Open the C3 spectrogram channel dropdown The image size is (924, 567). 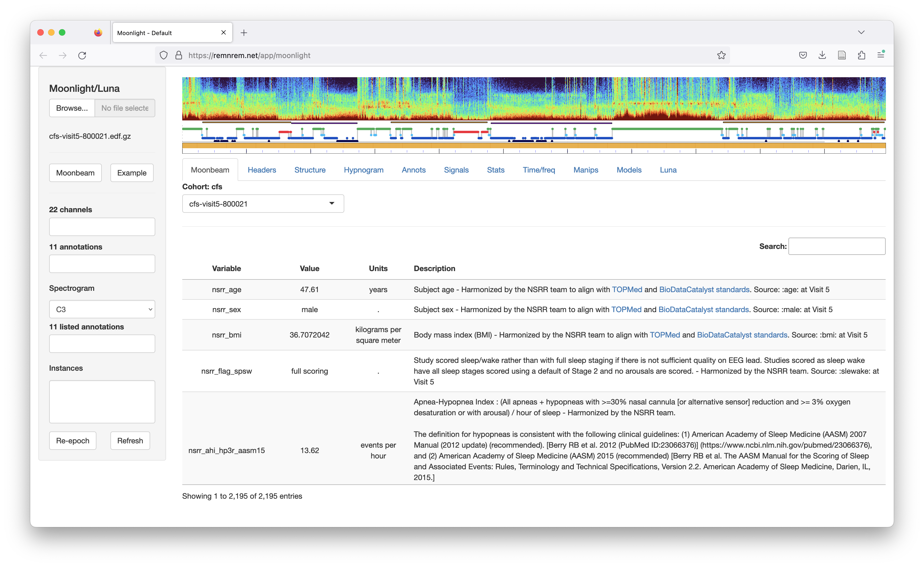point(102,309)
